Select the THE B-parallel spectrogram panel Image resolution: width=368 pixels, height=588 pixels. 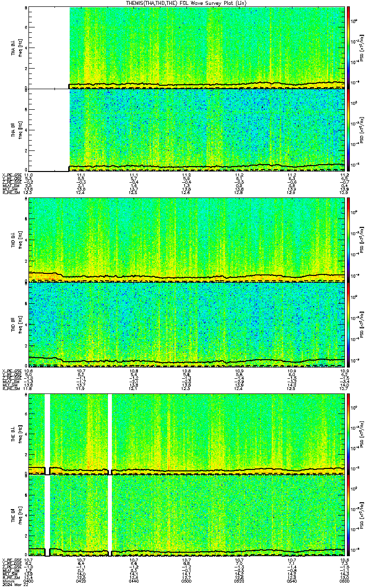click(x=186, y=515)
